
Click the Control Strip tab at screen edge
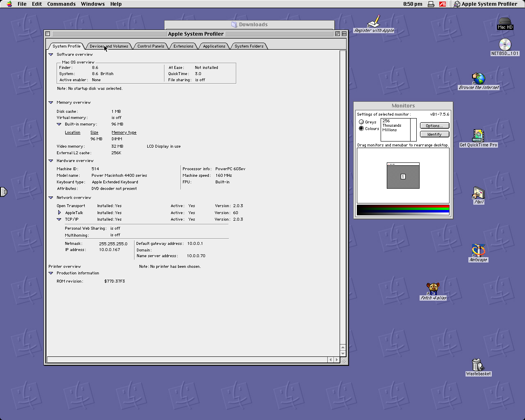tap(3, 192)
